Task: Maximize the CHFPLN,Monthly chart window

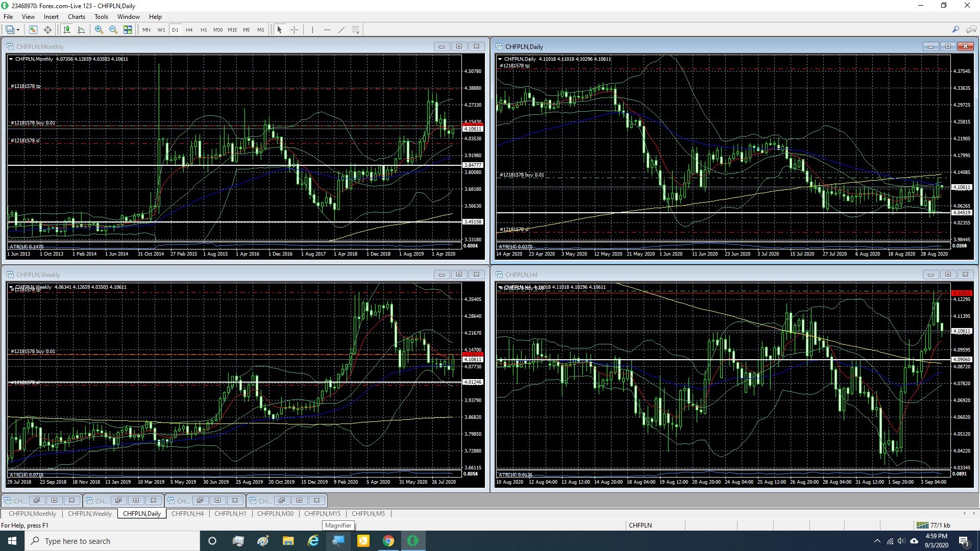Action: tap(459, 46)
